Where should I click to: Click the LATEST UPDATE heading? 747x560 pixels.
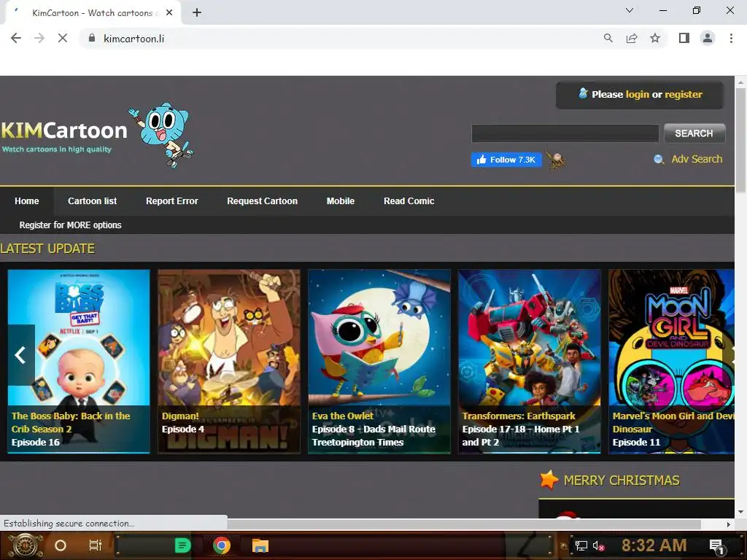47,249
